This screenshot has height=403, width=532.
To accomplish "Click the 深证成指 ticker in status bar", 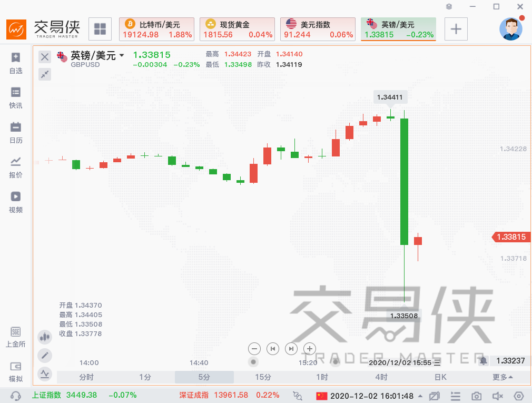I will click(x=229, y=395).
